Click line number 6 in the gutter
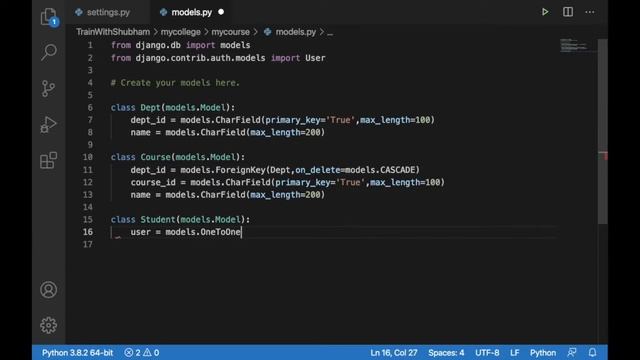Screen dimensions: 640x360 pyautogui.click(x=90, y=107)
